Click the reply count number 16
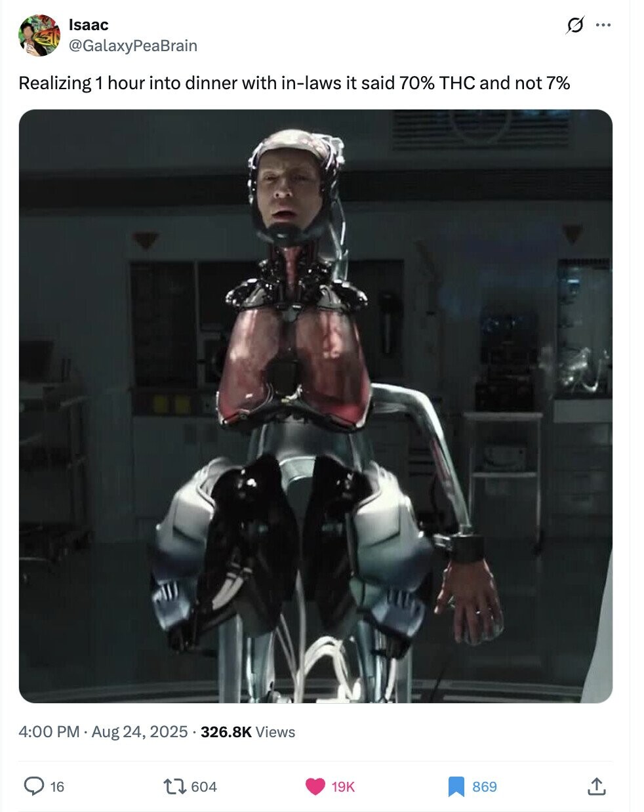This screenshot has width=644, height=812. (57, 786)
